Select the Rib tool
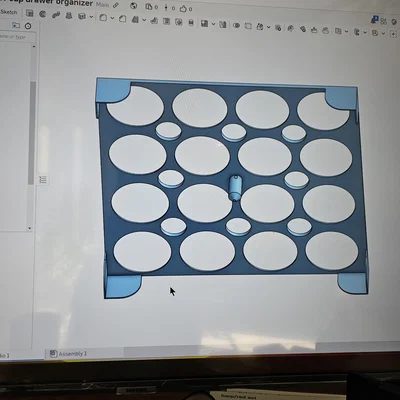This screenshot has width=400, height=400. (x=154, y=21)
